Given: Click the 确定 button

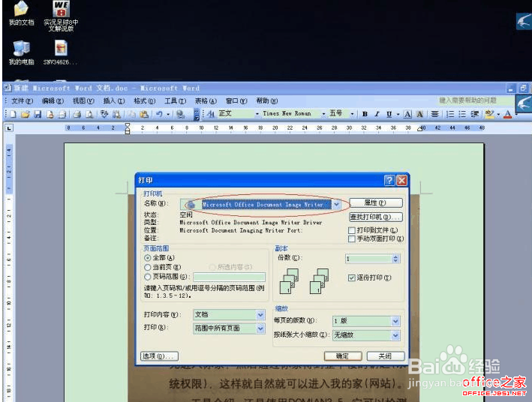Looking at the screenshot, I should coord(343,356).
